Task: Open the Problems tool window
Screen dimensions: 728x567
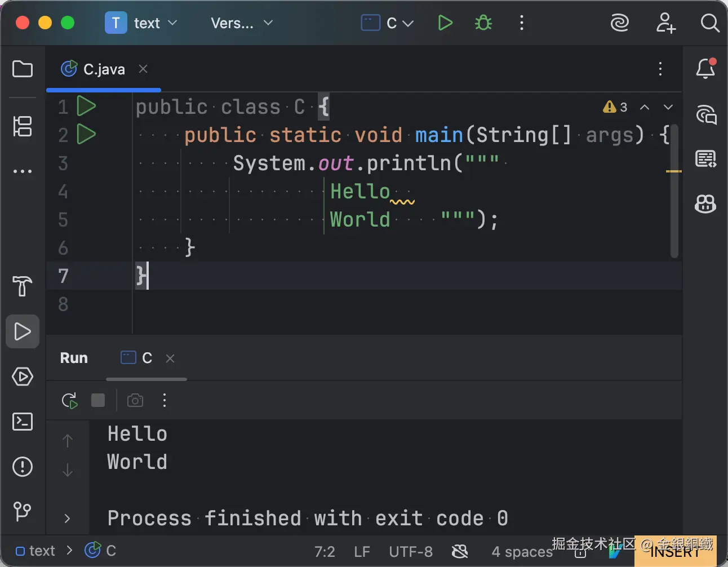Action: pyautogui.click(x=23, y=467)
